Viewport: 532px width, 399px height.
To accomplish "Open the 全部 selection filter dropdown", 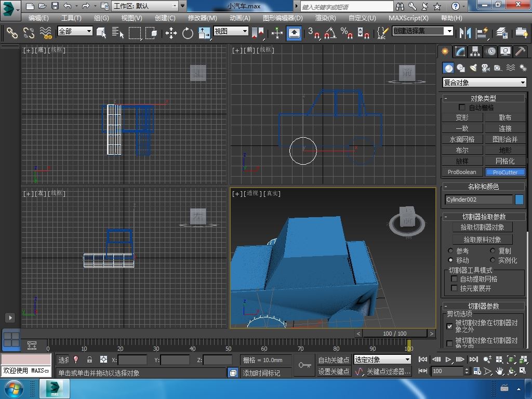I will (x=75, y=31).
